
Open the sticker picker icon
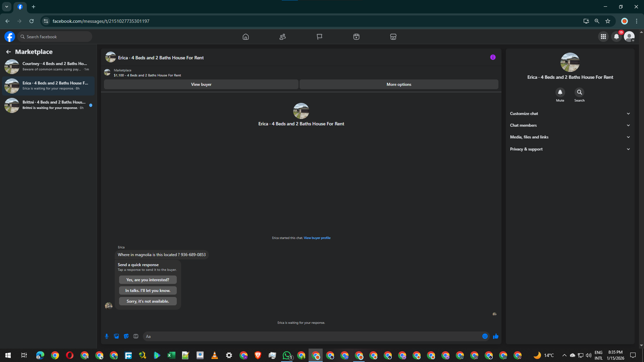point(126,336)
